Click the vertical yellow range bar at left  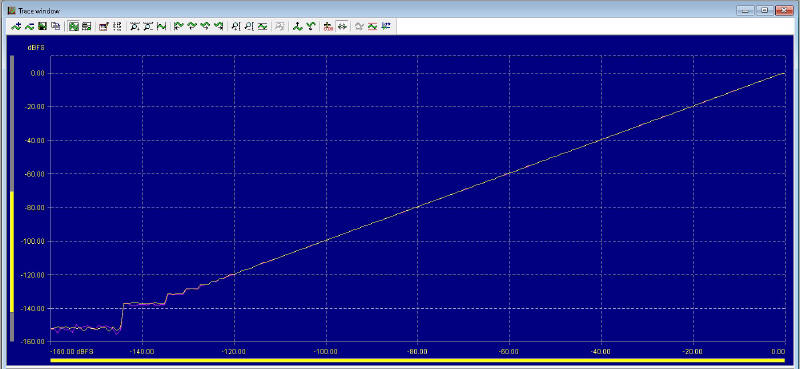point(12,252)
